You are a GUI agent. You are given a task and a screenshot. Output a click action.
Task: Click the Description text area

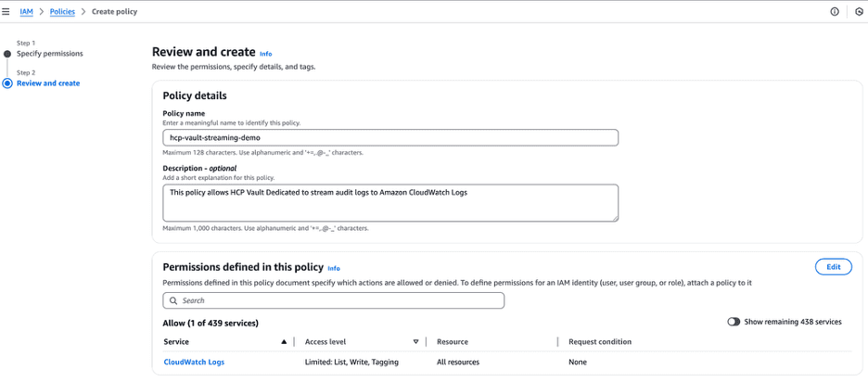click(389, 202)
